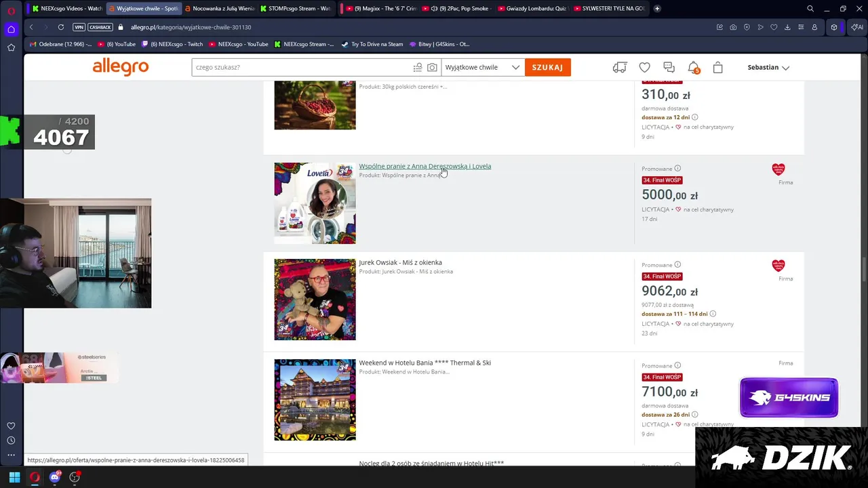This screenshot has height=488, width=868.
Task: Switch to 'NEEXcsgo Videos' tab
Action: (66, 9)
